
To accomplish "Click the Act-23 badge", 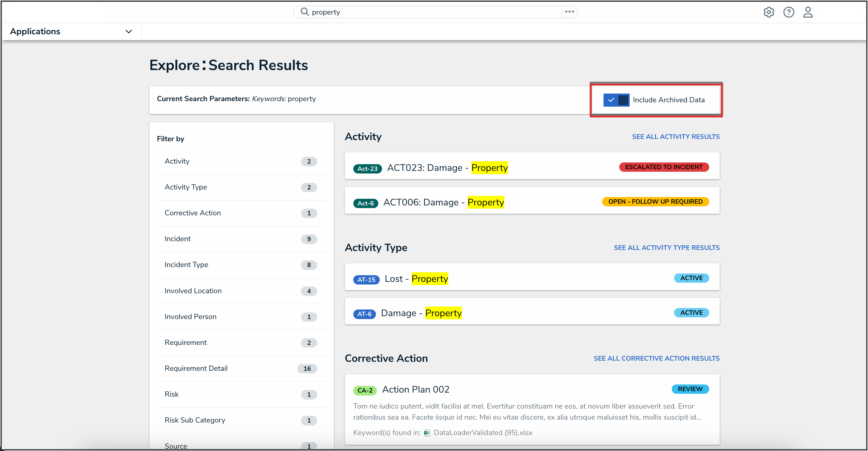I will point(367,168).
